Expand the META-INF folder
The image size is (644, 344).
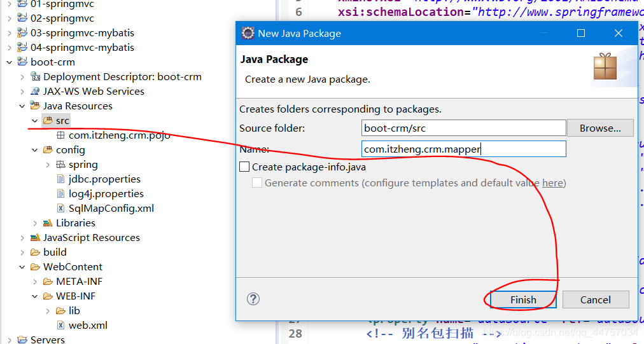[35, 282]
